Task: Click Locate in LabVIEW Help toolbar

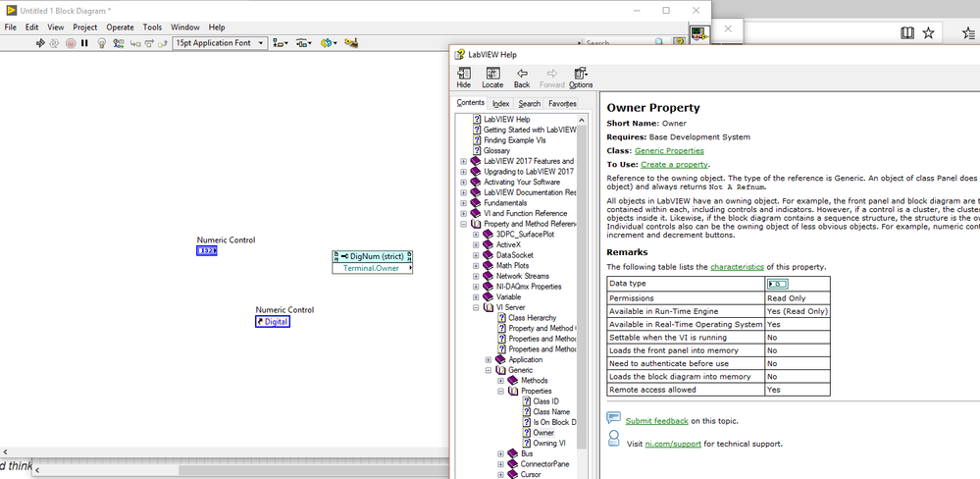Action: coord(492,78)
